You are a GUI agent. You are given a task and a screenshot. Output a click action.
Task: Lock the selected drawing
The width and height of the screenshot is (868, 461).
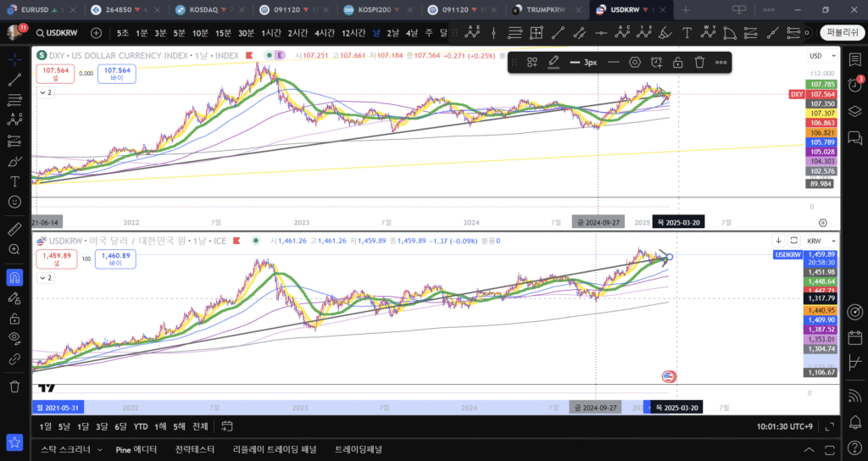coord(677,63)
